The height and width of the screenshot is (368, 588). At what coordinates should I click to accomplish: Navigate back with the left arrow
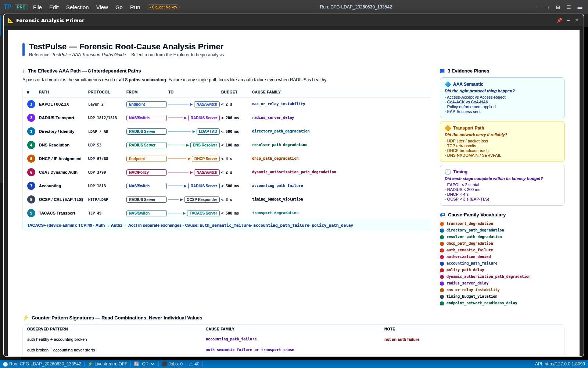(537, 7)
